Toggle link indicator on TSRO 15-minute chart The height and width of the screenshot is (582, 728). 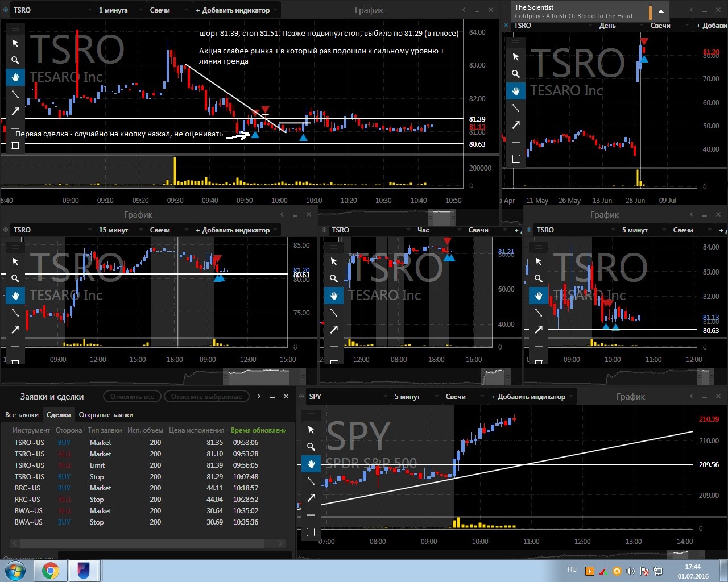coord(6,230)
